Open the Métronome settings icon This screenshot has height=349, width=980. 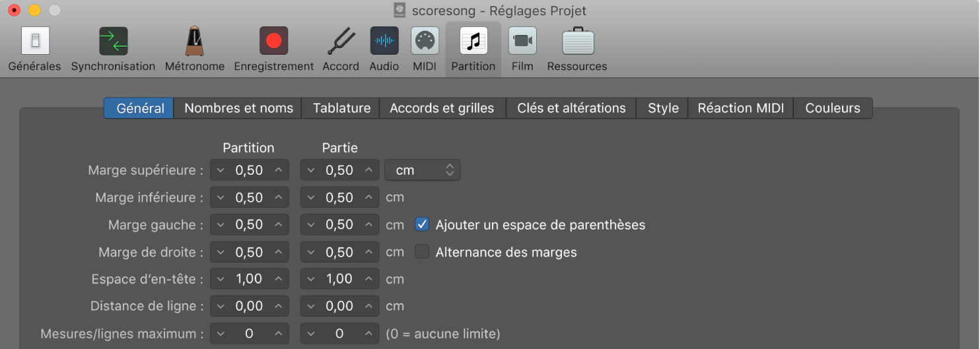coord(194,41)
